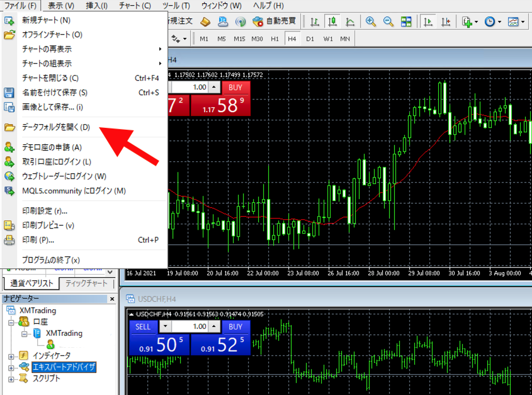
Task: Switch chart to line chart icon
Action: click(349, 21)
